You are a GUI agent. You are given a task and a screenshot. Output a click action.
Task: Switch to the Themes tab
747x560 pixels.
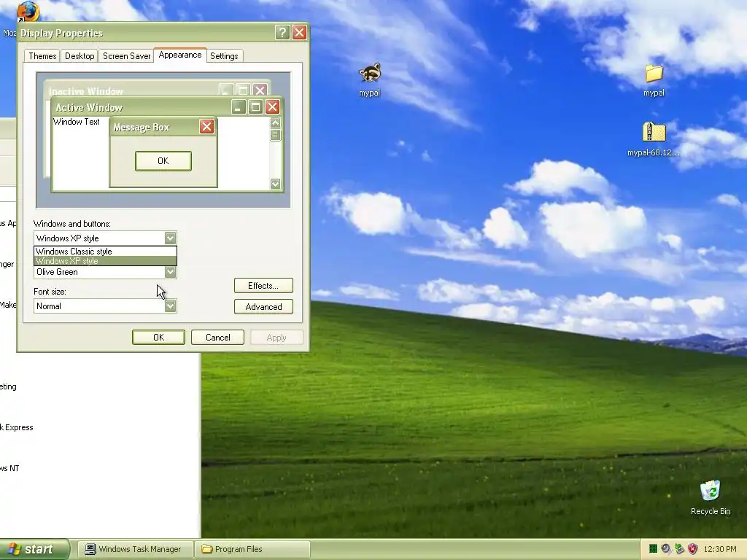(x=42, y=56)
